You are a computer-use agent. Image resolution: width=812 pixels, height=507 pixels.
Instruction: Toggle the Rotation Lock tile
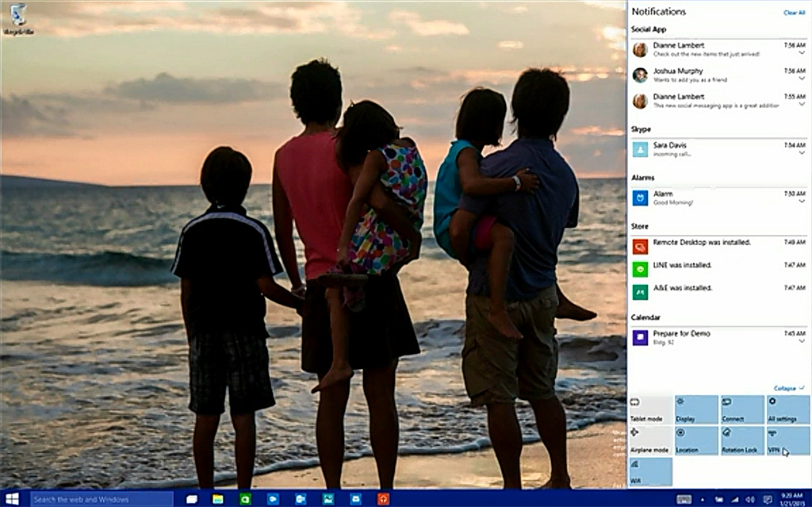click(741, 440)
